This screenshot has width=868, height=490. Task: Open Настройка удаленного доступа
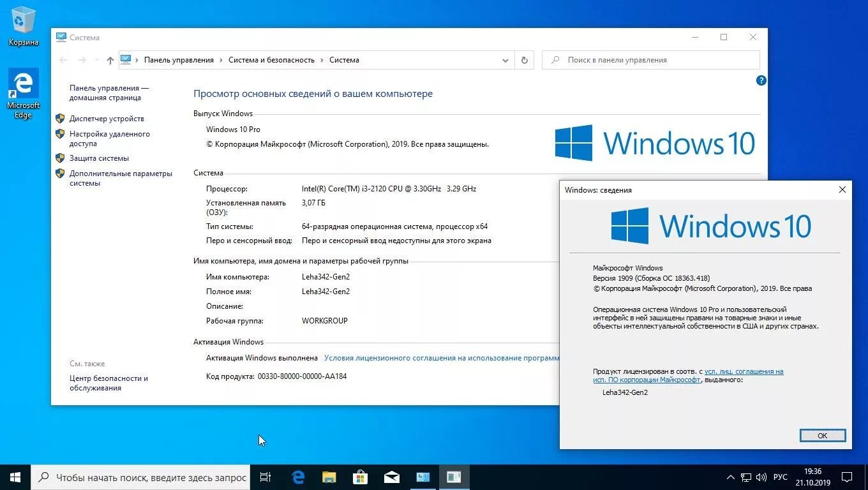point(110,138)
